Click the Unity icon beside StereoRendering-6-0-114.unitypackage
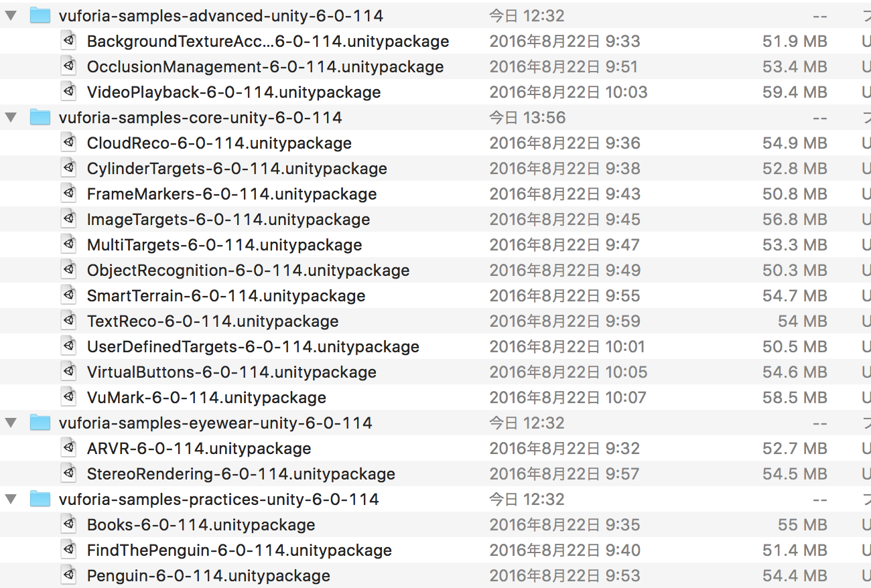The image size is (871, 588). [68, 474]
